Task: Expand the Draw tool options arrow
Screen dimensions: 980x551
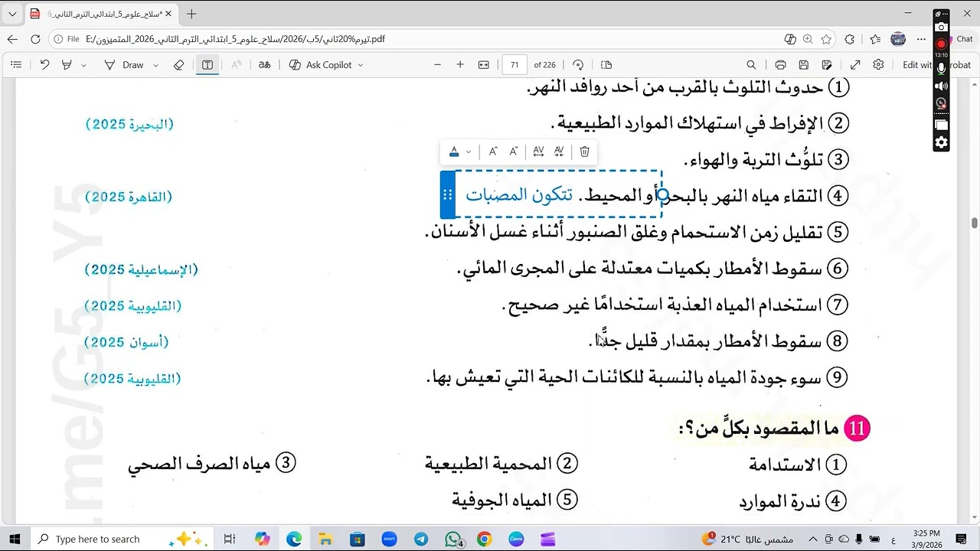Action: pos(155,65)
